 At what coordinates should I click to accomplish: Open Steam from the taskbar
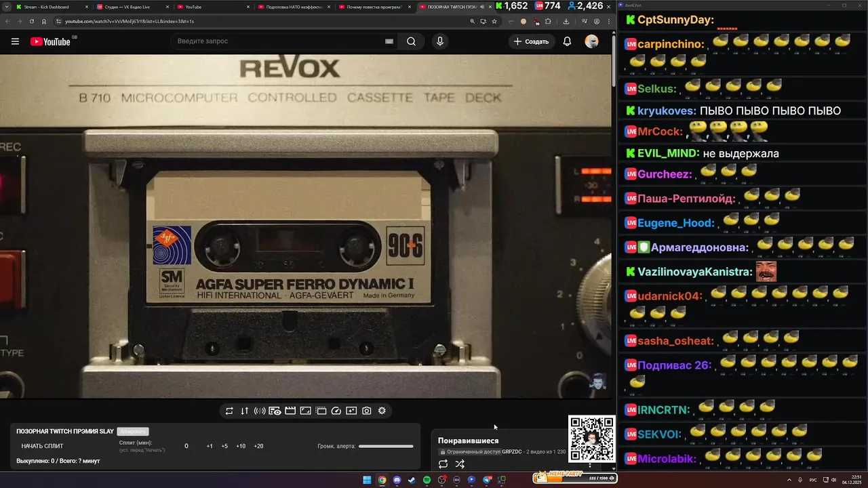pyautogui.click(x=412, y=480)
